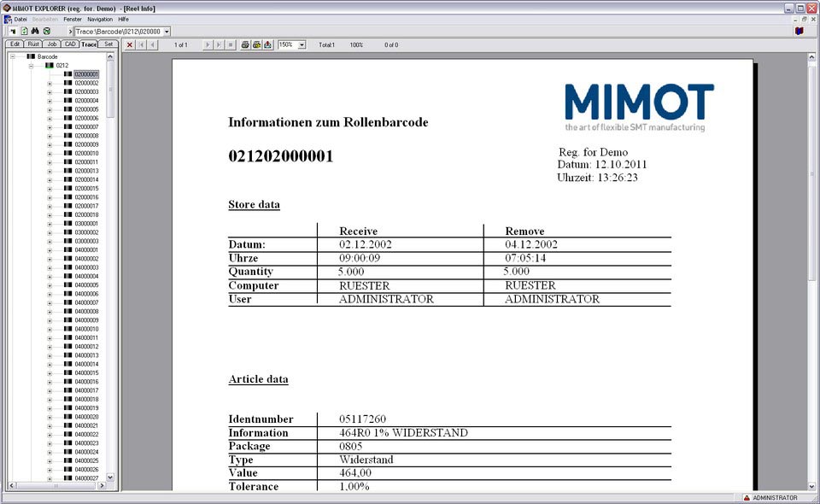Restore the inner Reel Info child window

point(805,20)
